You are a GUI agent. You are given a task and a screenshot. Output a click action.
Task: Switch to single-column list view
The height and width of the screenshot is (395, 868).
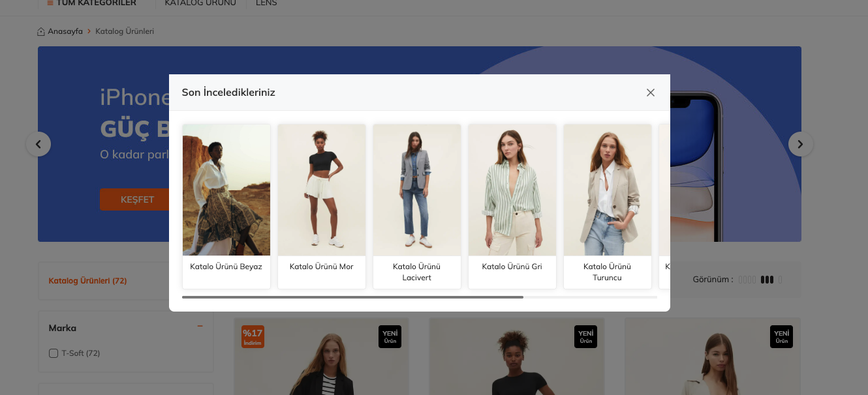781,280
